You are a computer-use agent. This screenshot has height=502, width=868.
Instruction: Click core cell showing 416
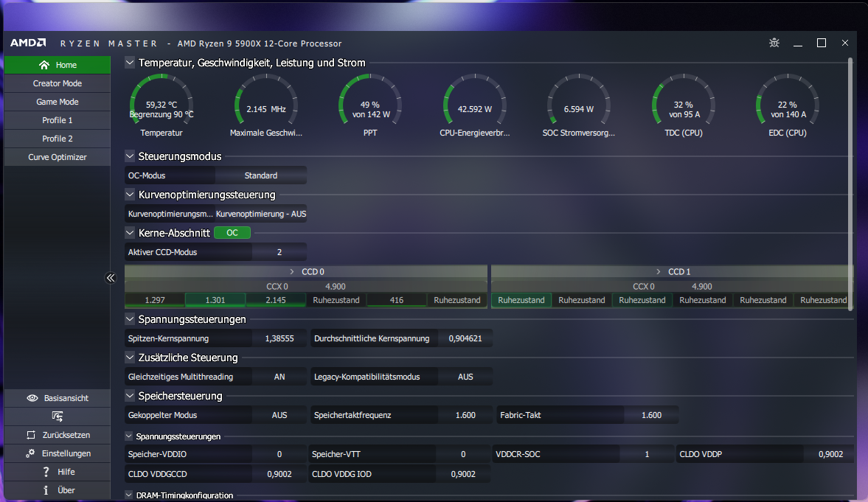396,300
